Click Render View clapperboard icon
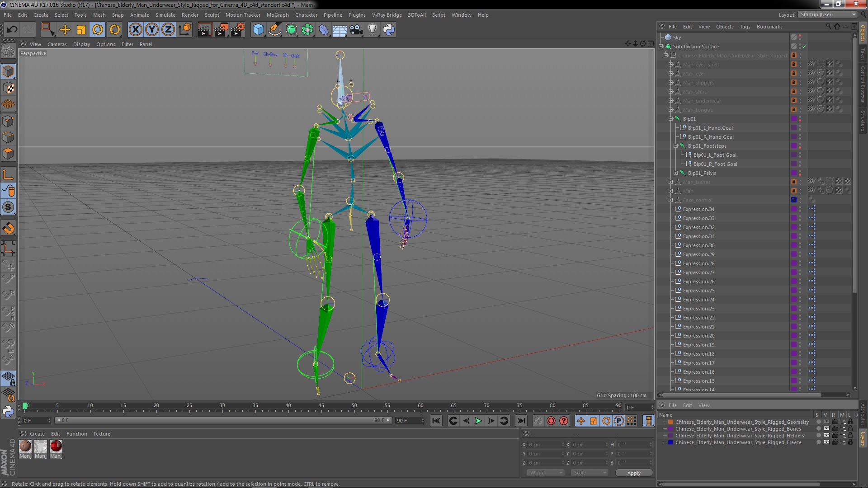868x488 pixels. 204,30
